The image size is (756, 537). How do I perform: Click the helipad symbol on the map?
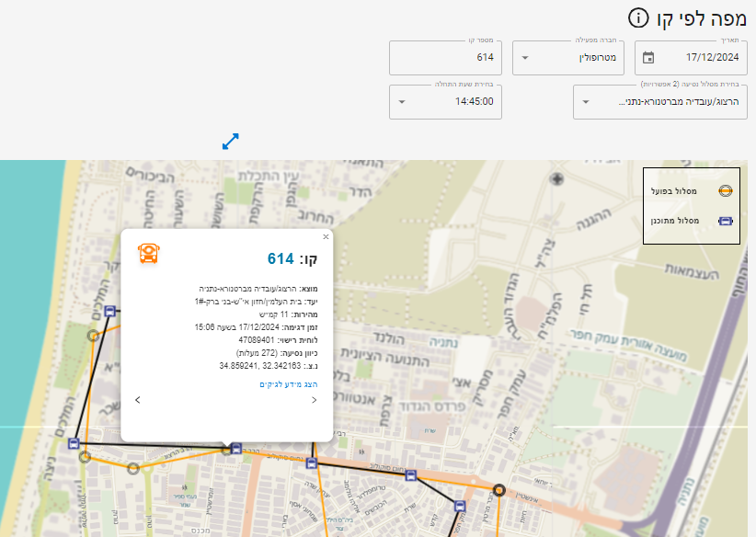tap(556, 179)
